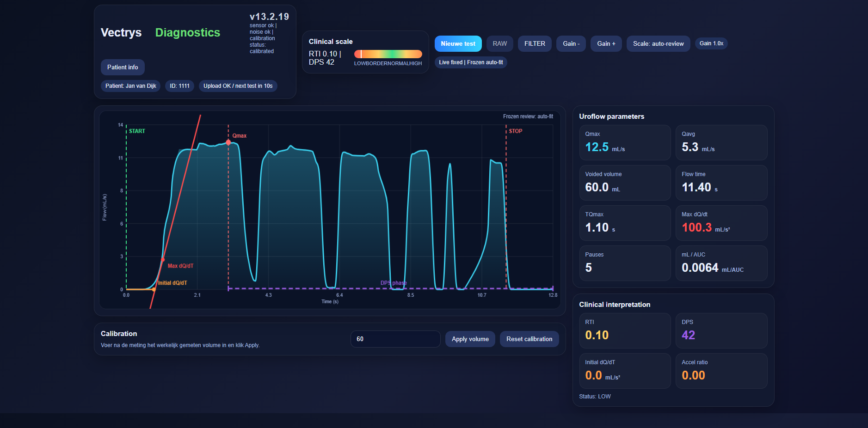868x428 pixels.
Task: Click the Initial dQ/dT point label
Action: [x=172, y=283]
